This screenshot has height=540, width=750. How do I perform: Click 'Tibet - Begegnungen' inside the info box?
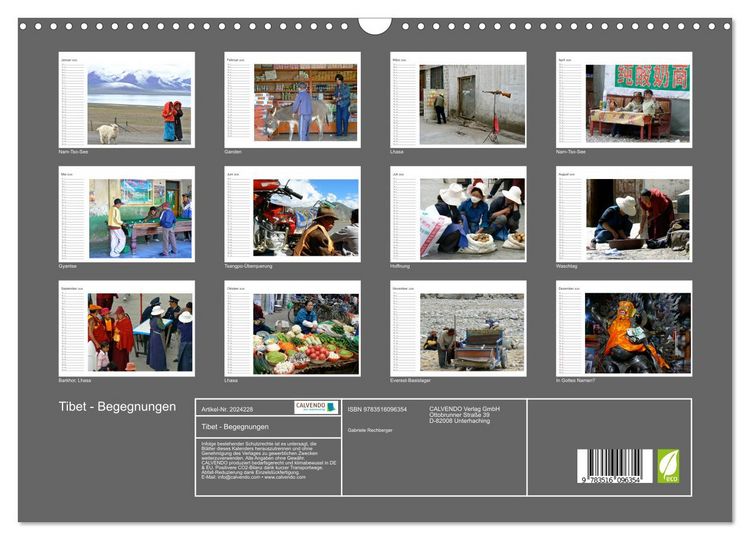tap(235, 427)
